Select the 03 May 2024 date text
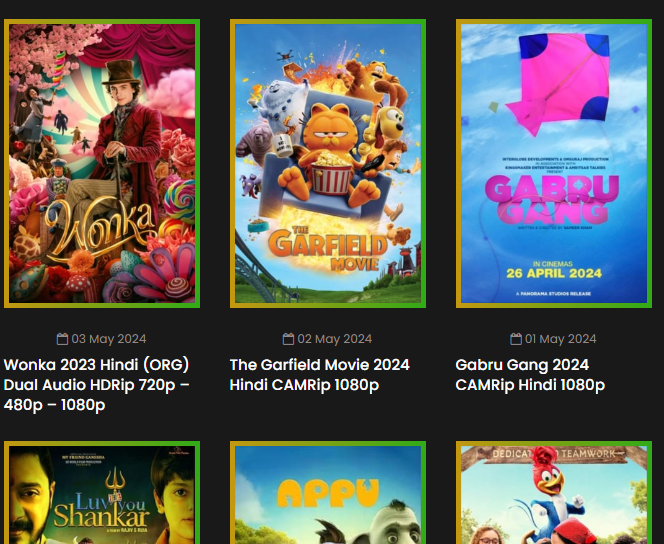Viewport: 664px width, 544px height. point(109,339)
